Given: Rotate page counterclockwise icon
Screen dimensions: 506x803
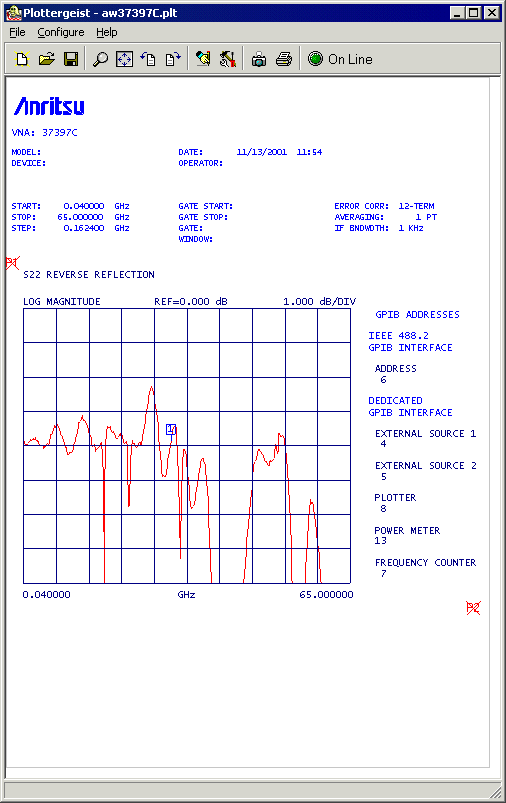Looking at the screenshot, I should tap(149, 59).
